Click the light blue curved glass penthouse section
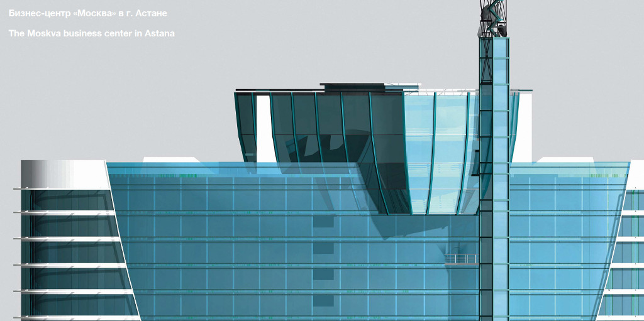Screen dimensions: 644x321 (x=440, y=144)
